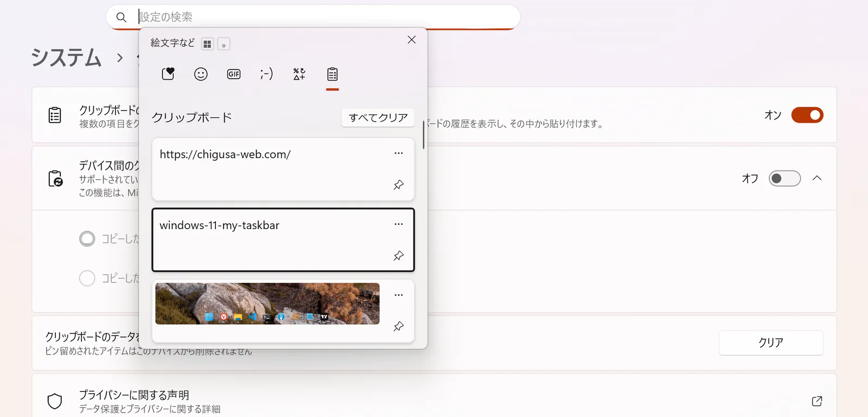
Task: Pin the image clipboard item
Action: pyautogui.click(x=399, y=326)
